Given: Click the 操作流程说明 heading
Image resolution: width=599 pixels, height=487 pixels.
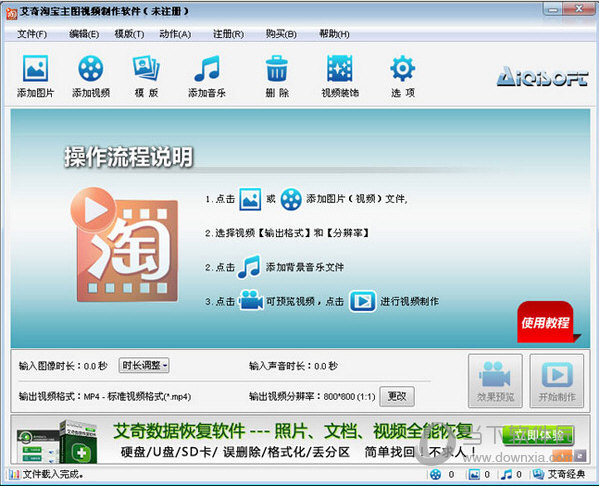Looking at the screenshot, I should (129, 157).
